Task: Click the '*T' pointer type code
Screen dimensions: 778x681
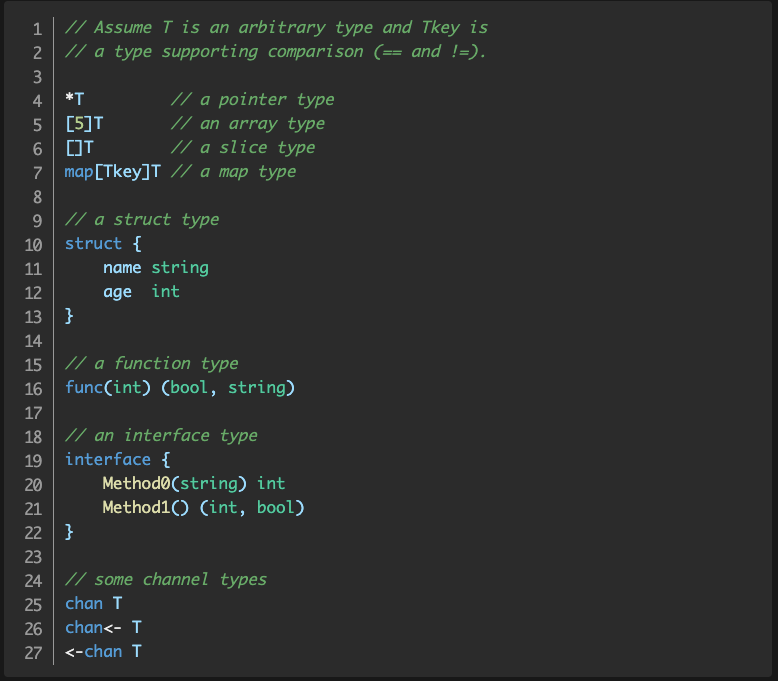Action: tap(75, 100)
